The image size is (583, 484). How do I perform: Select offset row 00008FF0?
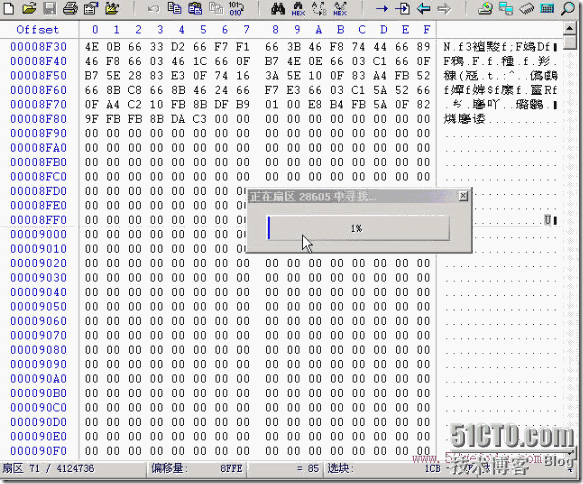pyautogui.click(x=38, y=220)
